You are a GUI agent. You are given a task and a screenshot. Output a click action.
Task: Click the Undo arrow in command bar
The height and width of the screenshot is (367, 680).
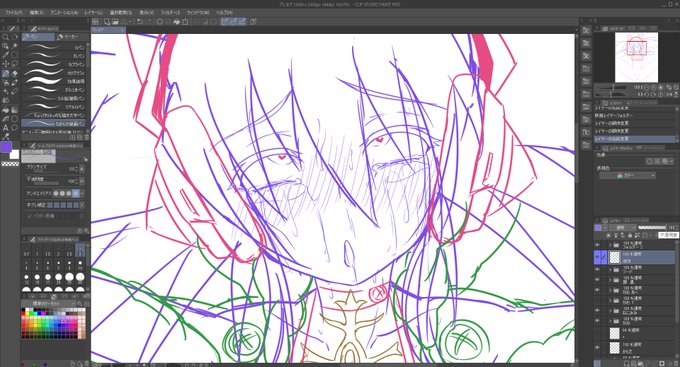click(x=140, y=22)
